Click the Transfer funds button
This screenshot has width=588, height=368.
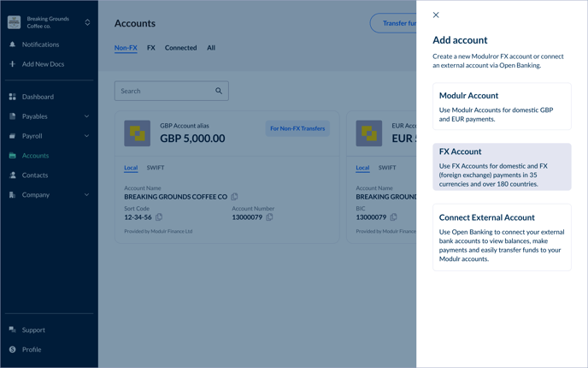(393, 23)
